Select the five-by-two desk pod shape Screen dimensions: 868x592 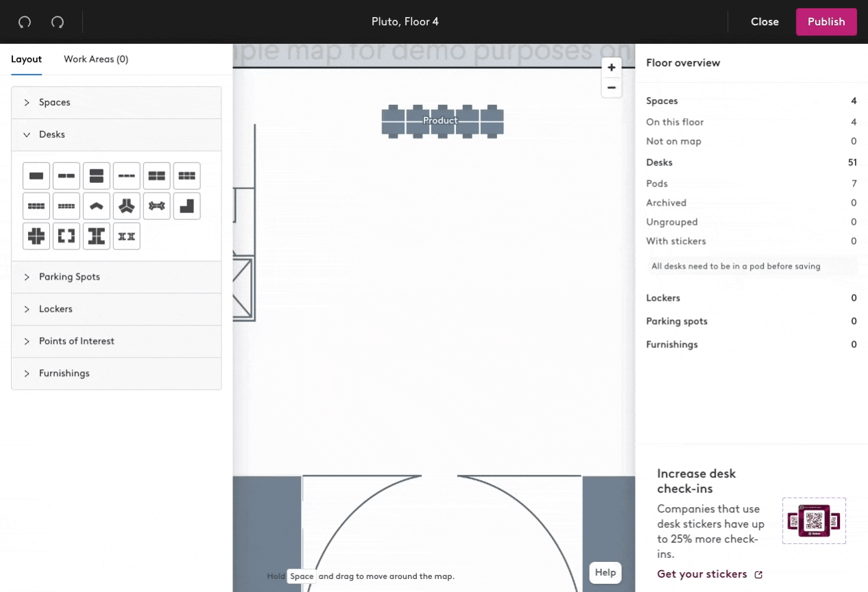point(67,206)
